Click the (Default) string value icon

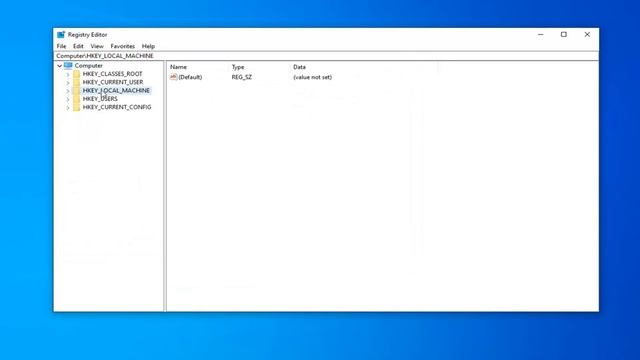[x=173, y=77]
